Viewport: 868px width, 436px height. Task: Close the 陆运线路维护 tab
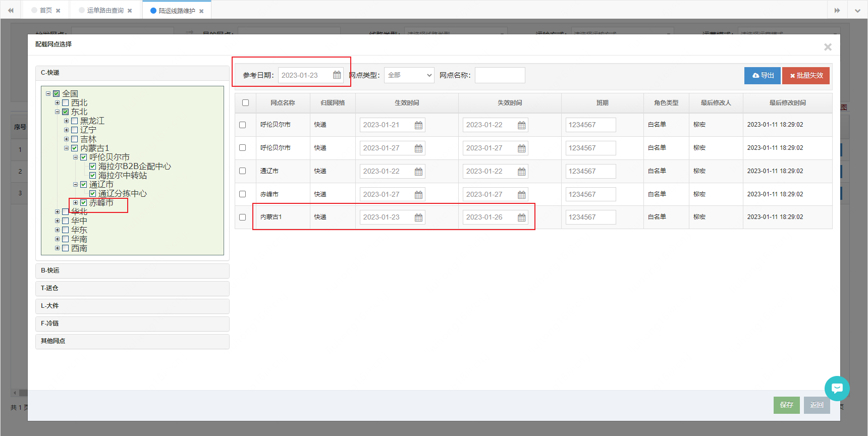pyautogui.click(x=201, y=11)
